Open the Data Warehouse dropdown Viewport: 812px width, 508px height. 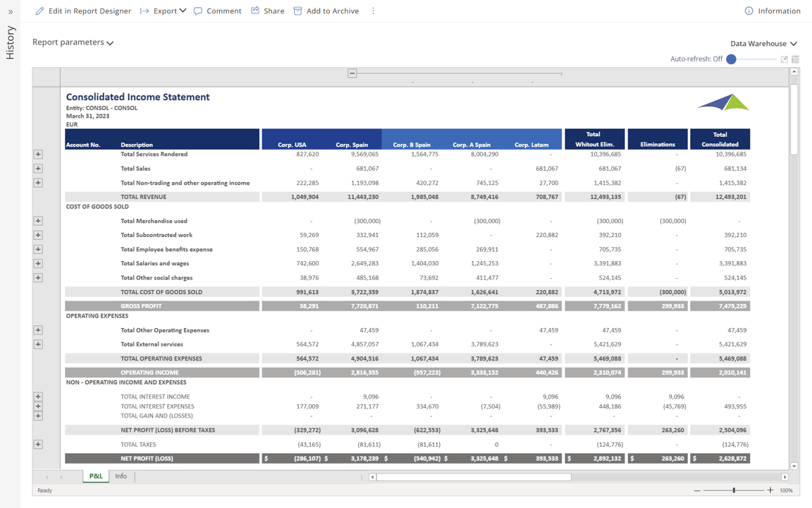[x=763, y=44]
